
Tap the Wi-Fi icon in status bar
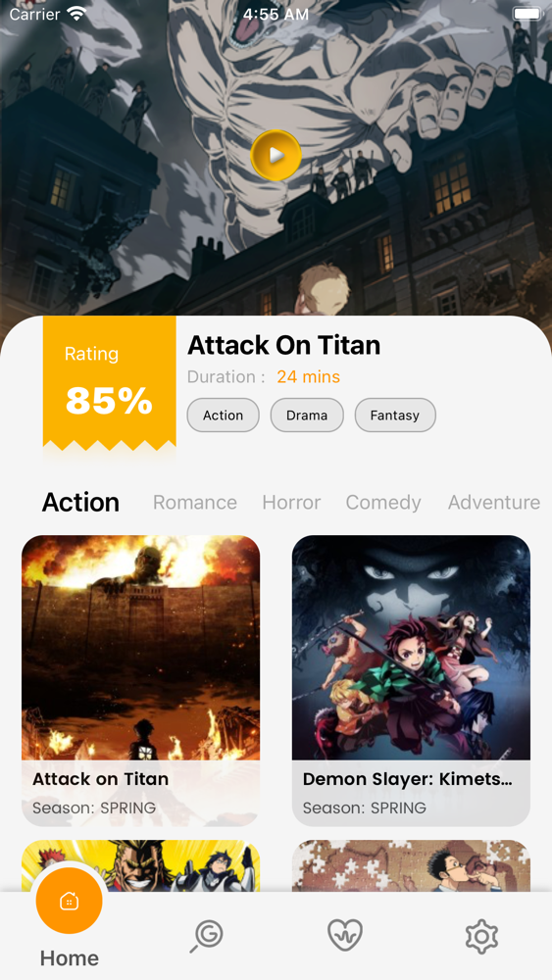point(77,14)
